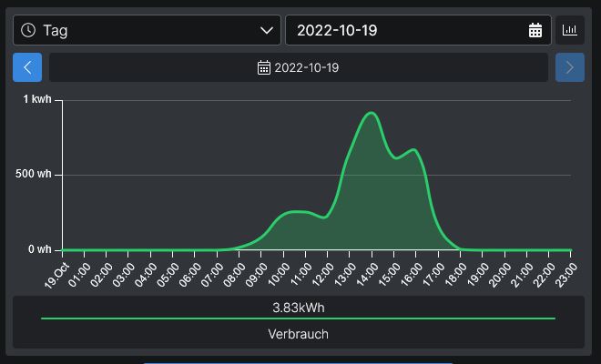Screen dimensions: 601x364
Task: Click the chevron arrow in Tag selector
Action: 267,30
